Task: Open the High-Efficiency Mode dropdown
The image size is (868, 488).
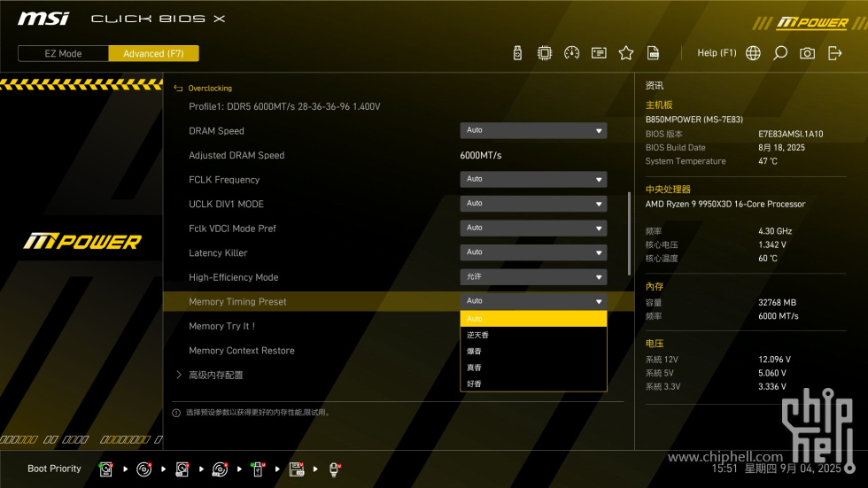Action: [x=533, y=276]
